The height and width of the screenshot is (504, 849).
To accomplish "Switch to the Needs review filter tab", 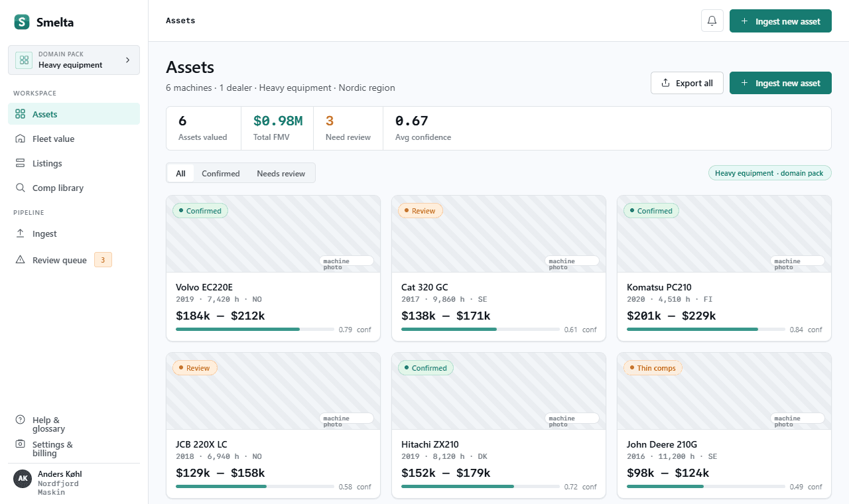I will click(x=281, y=173).
